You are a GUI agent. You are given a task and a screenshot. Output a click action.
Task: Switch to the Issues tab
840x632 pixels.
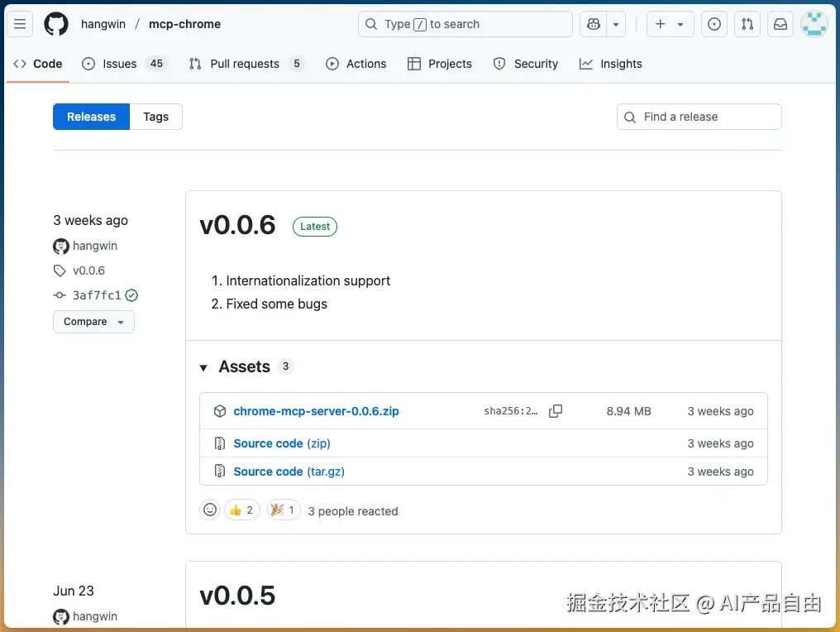tap(125, 64)
